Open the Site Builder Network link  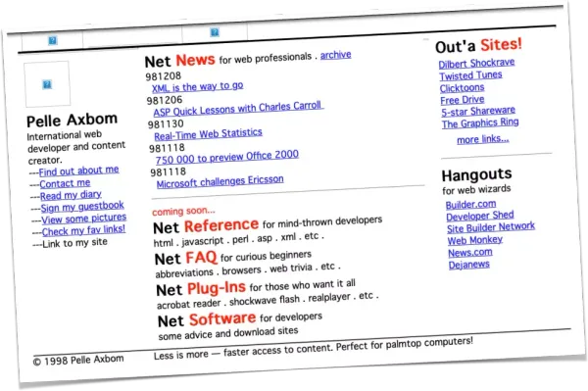491,227
